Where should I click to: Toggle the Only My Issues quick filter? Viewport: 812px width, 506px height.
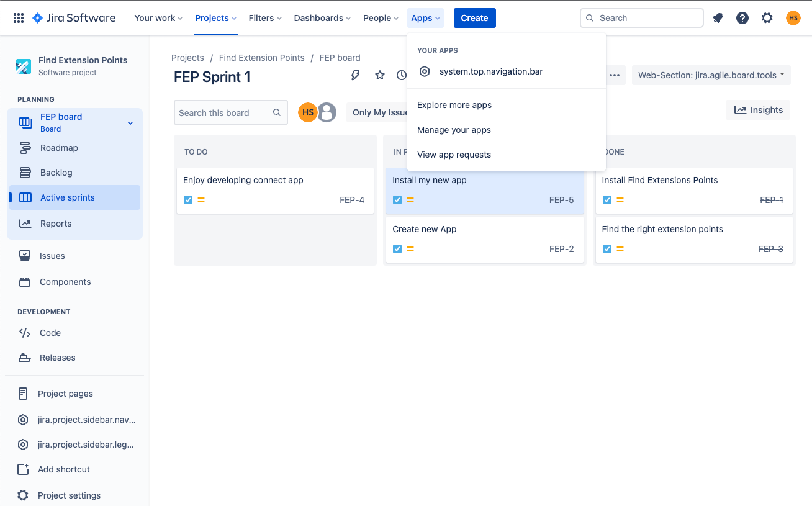click(377, 112)
